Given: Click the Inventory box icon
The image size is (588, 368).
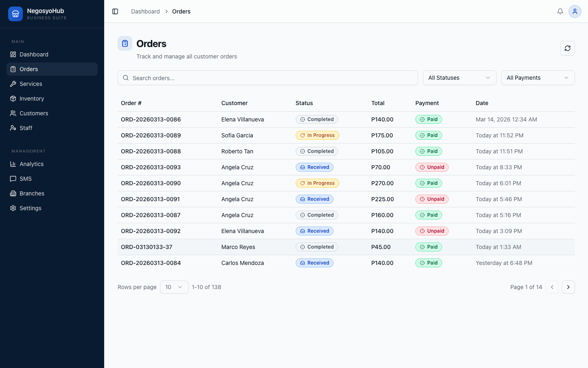Looking at the screenshot, I should (x=13, y=98).
